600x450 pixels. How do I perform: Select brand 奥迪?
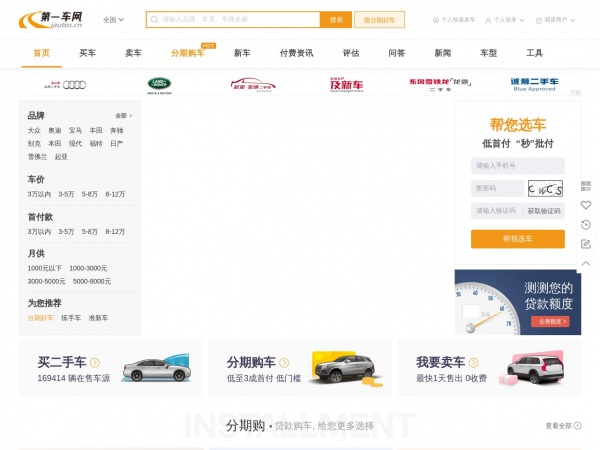[x=55, y=130]
